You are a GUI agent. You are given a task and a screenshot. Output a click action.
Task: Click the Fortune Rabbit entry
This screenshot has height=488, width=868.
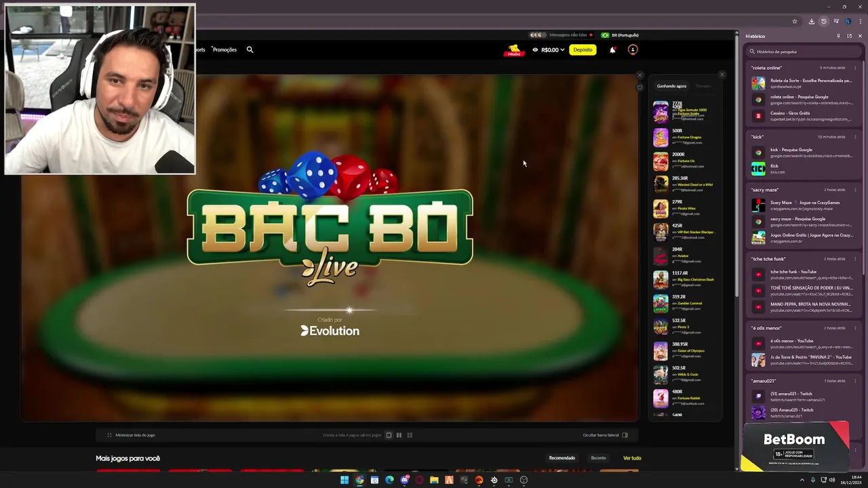point(685,398)
